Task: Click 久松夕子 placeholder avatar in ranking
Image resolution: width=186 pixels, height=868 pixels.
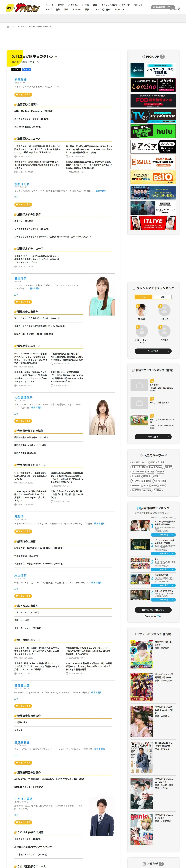Action: click(x=164, y=310)
